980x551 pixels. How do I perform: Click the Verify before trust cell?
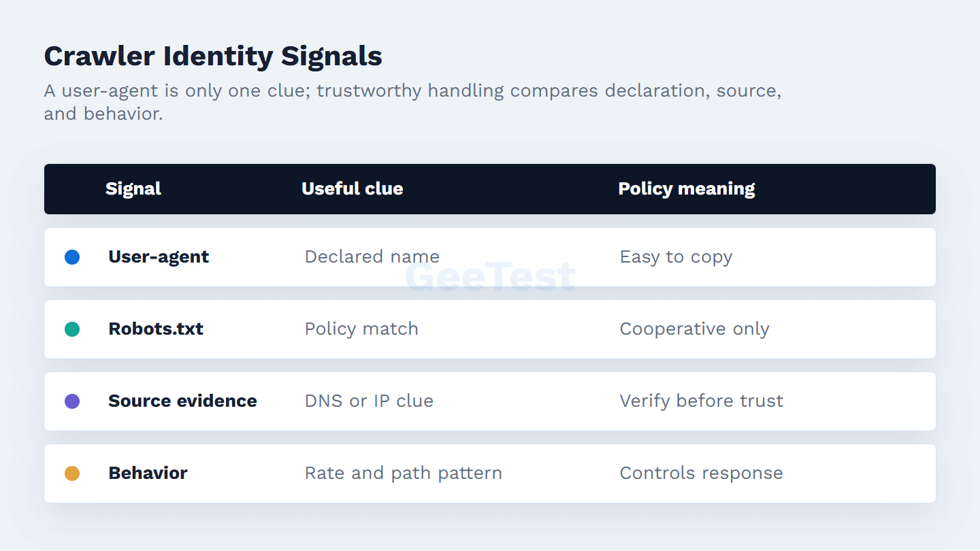pos(701,401)
